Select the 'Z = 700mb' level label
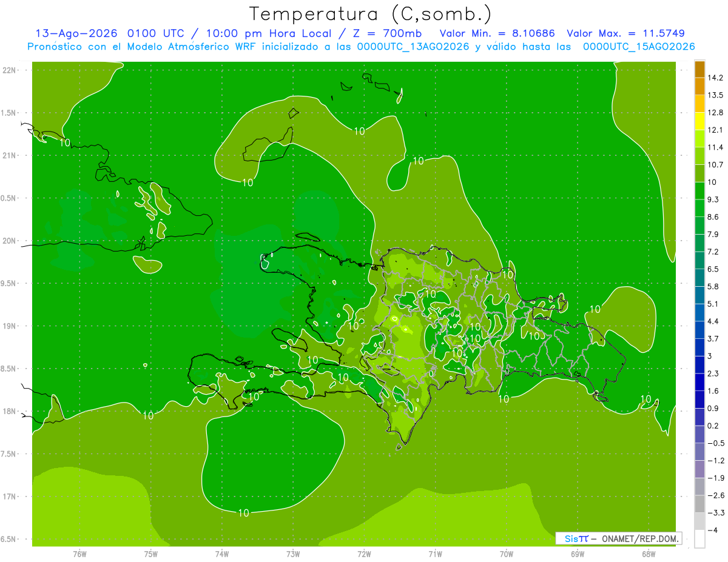Viewport: 728px width, 562px height. tap(386, 33)
